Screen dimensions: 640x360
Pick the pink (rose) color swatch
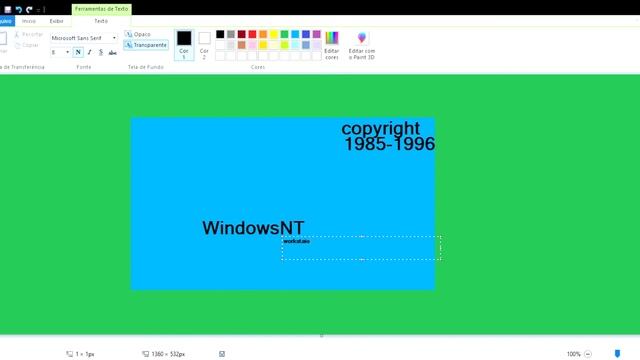click(252, 45)
